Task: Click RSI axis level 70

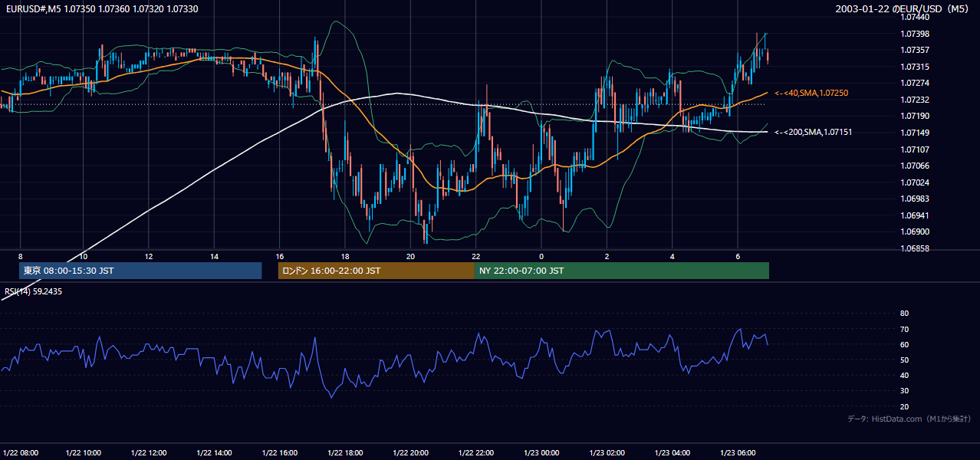Action: (x=904, y=329)
